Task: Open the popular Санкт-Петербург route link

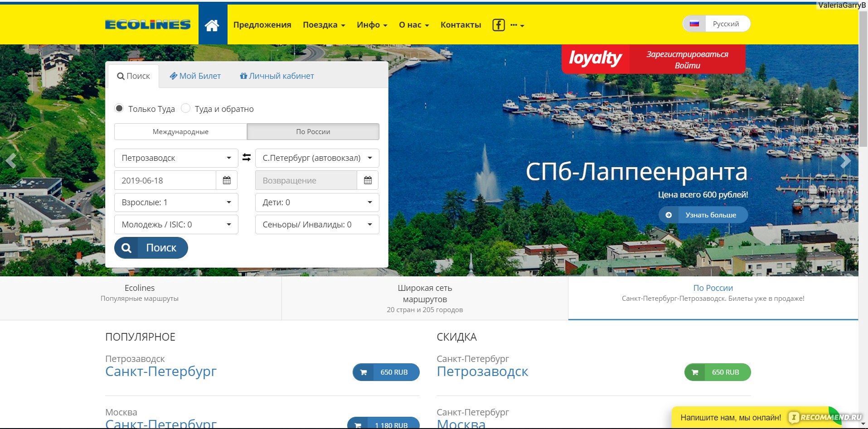Action: (x=161, y=371)
